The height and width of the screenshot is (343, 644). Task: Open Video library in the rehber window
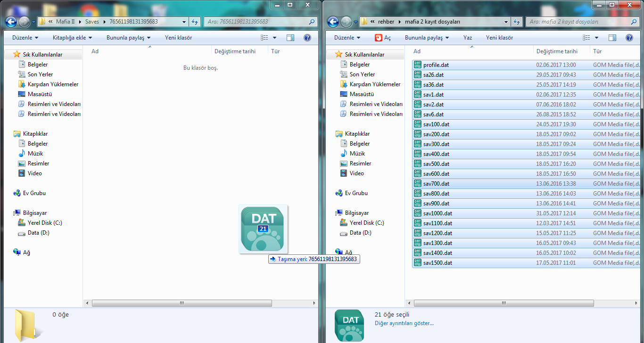pyautogui.click(x=357, y=173)
